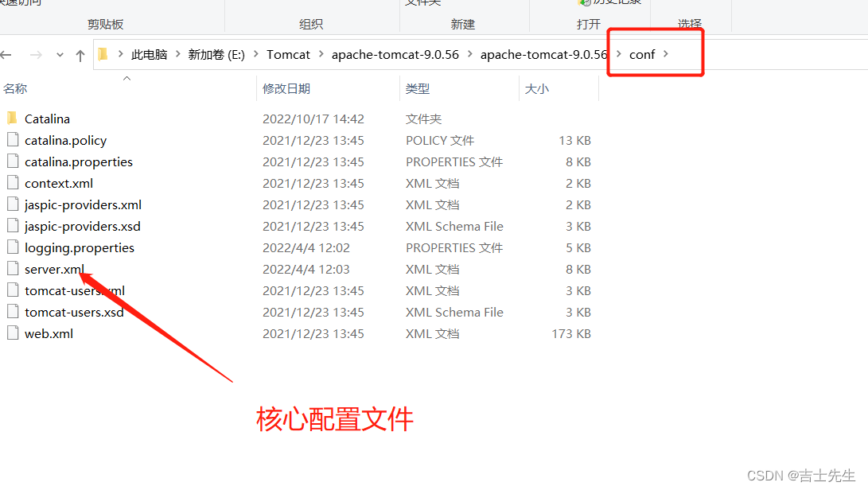Select the server.xml file icon
The height and width of the screenshot is (490, 868).
[13, 269]
